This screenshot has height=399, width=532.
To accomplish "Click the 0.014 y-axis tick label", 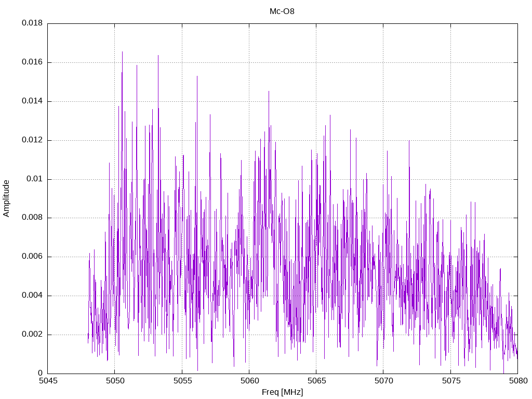I will (x=32, y=101).
